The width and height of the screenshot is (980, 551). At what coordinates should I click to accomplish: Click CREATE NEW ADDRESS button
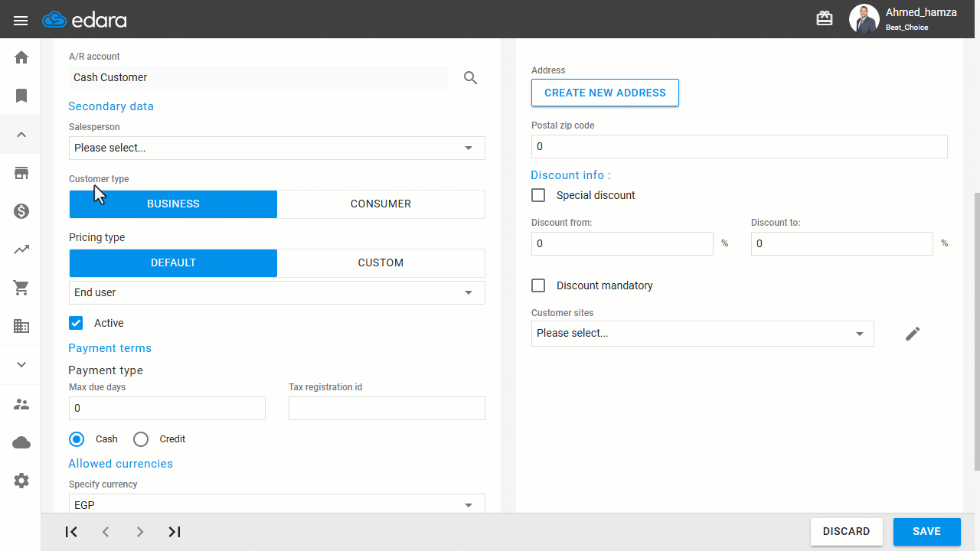[605, 93]
